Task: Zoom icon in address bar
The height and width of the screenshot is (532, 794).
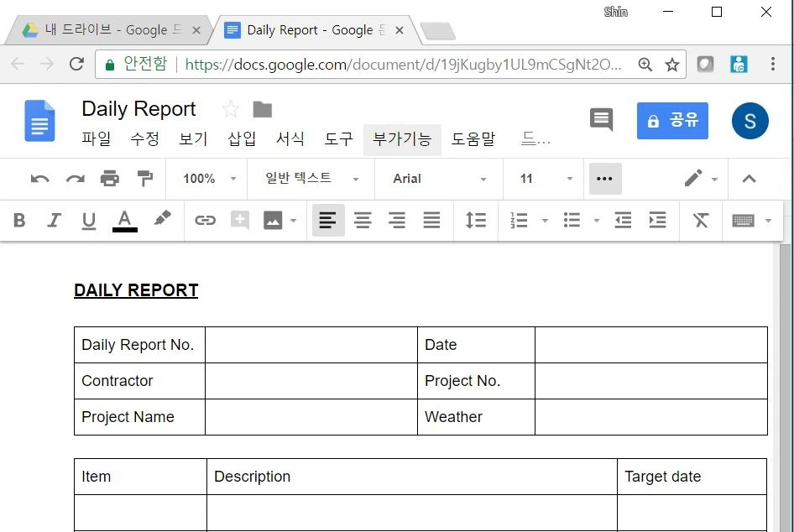Action: click(x=645, y=65)
